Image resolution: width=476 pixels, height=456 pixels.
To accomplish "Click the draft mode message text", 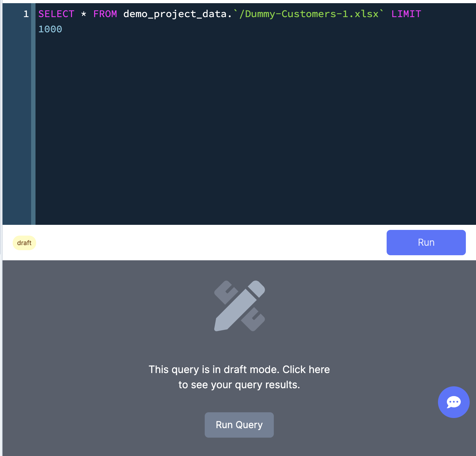I will click(239, 377).
